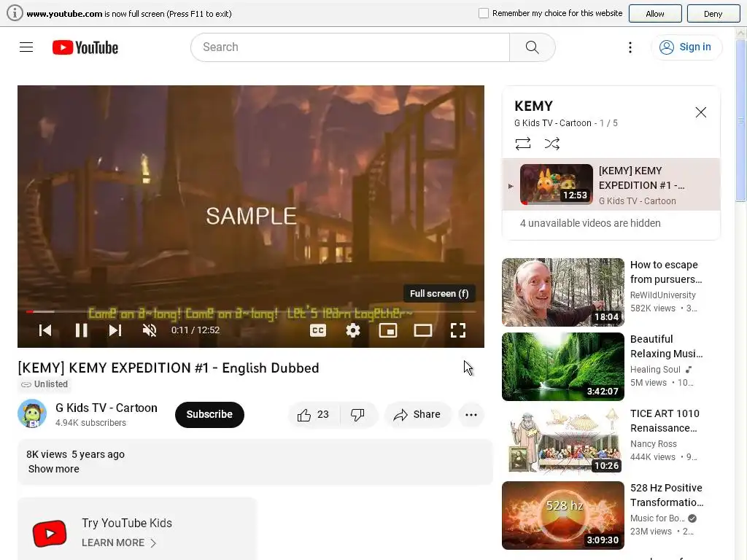Focus the Search input field
This screenshot has height=560, width=747.
click(x=350, y=47)
